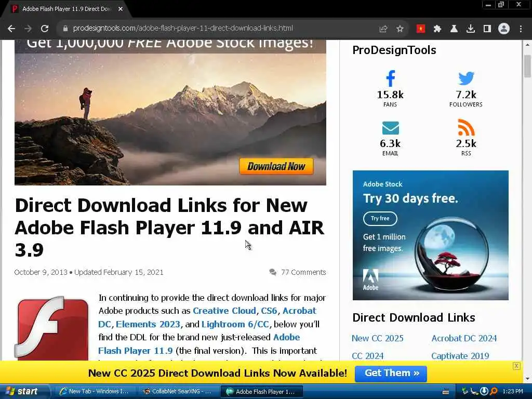
Task: Click the page article title heading
Action: click(170, 228)
